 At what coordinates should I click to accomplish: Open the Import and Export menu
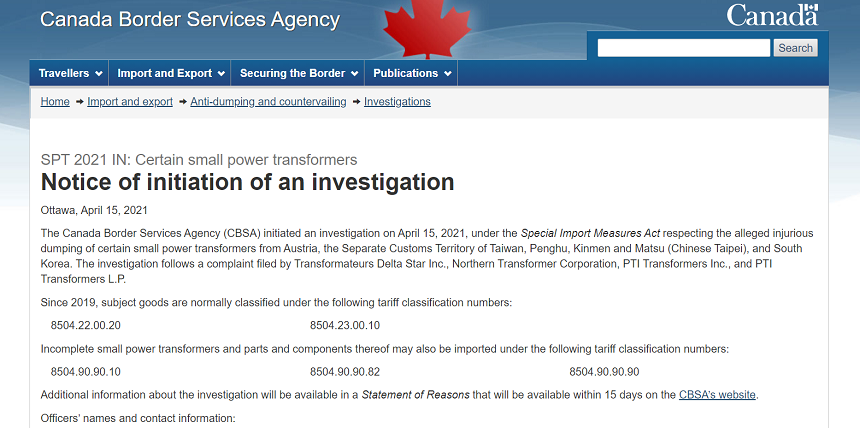coord(170,73)
